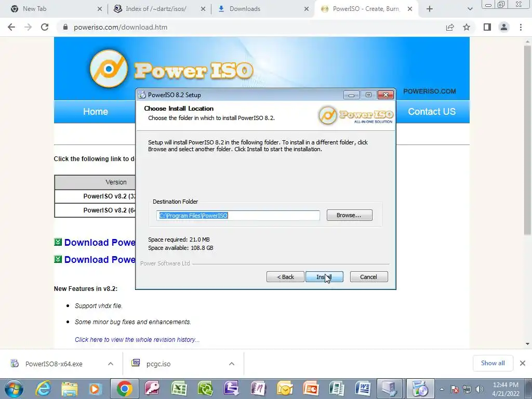Click the browser forward arrow

[x=28, y=27]
